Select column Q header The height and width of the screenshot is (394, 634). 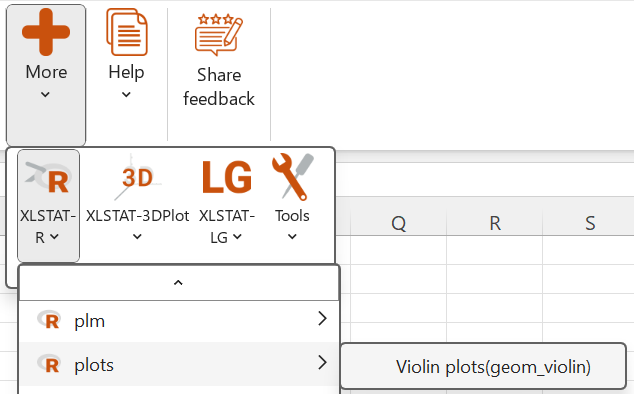pos(399,223)
